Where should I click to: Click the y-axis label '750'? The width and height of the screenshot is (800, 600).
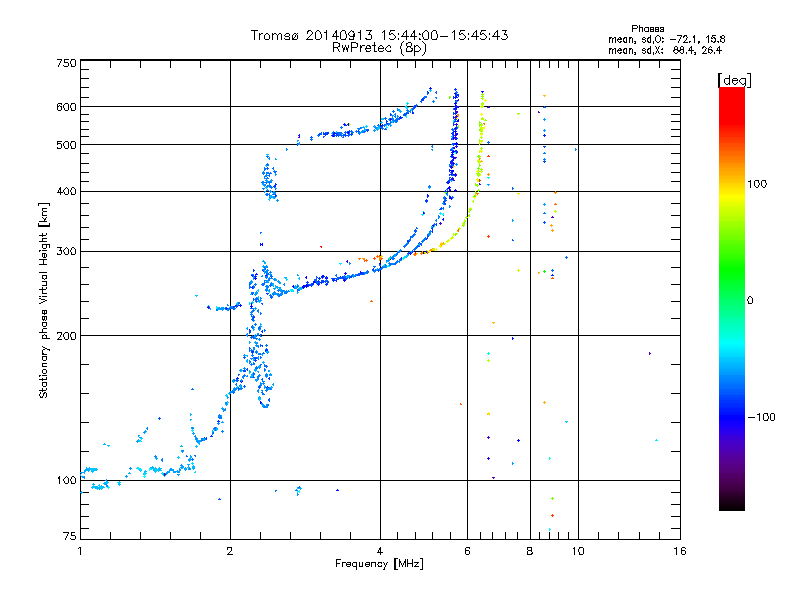(x=67, y=63)
